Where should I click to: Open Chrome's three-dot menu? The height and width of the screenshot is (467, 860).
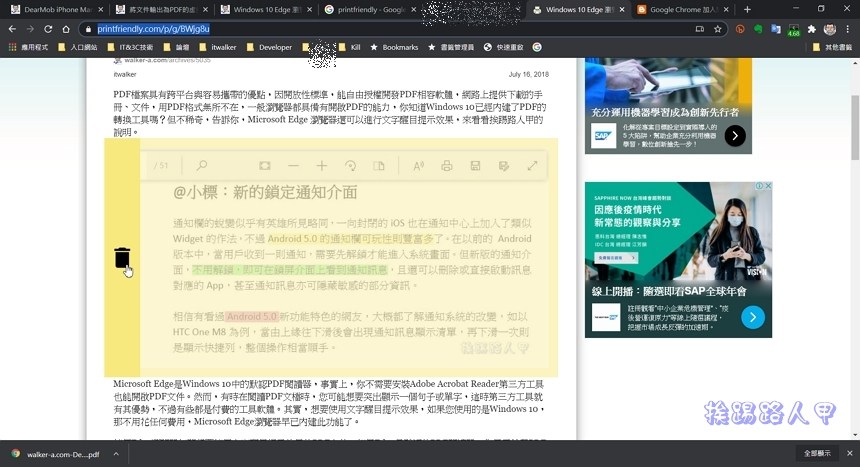point(848,29)
